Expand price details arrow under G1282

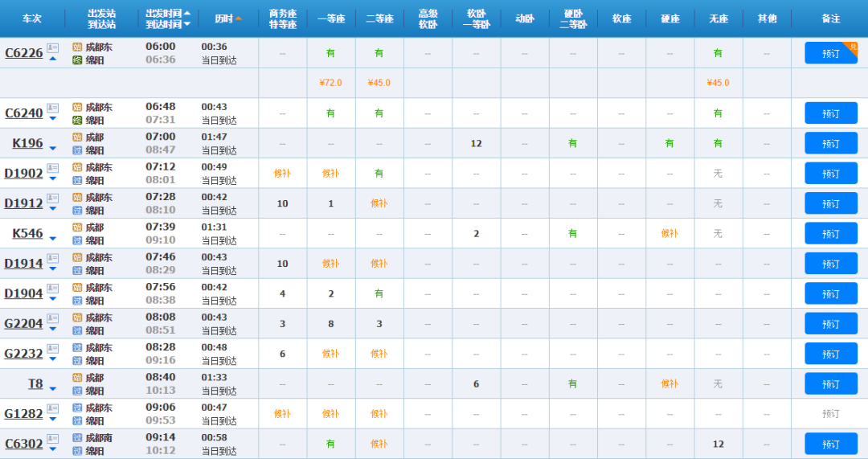pyautogui.click(x=52, y=419)
